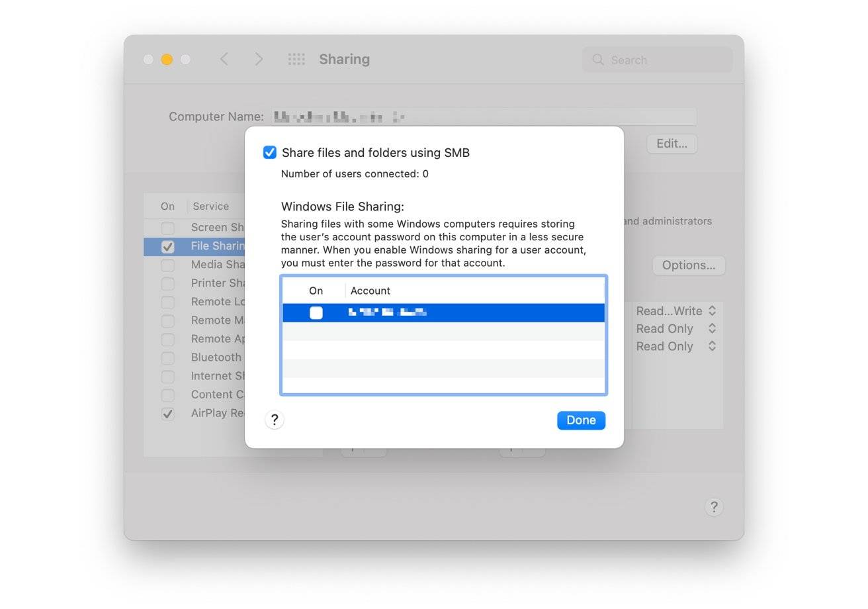The width and height of the screenshot is (868, 609).
Task: Open help button in Sharing window
Action: click(713, 507)
